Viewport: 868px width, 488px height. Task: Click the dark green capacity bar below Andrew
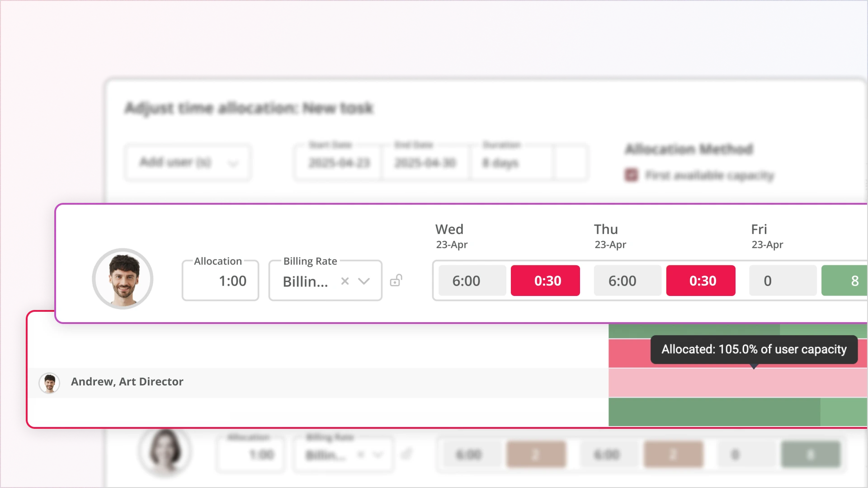[714, 412]
